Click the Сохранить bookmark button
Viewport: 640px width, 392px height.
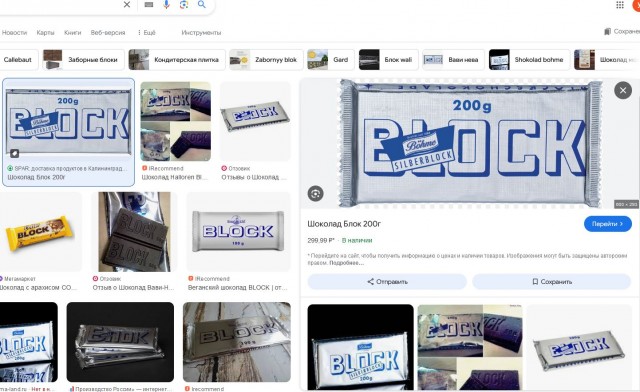(x=552, y=282)
